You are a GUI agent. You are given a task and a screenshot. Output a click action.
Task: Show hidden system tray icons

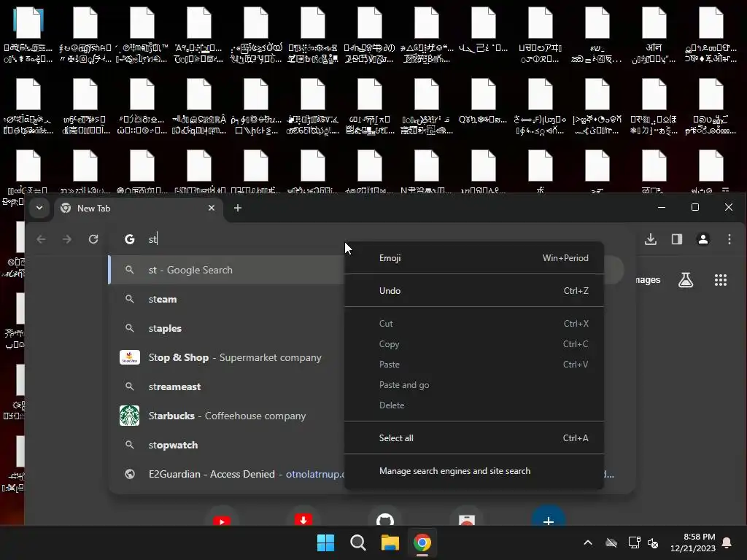(588, 542)
